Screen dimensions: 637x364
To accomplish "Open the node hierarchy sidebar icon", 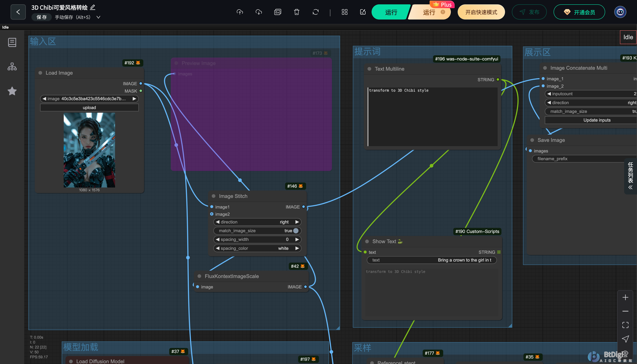I will coord(12,66).
